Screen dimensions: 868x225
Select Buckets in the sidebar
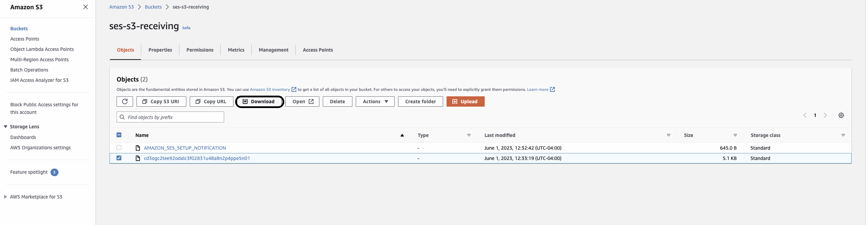(x=19, y=29)
